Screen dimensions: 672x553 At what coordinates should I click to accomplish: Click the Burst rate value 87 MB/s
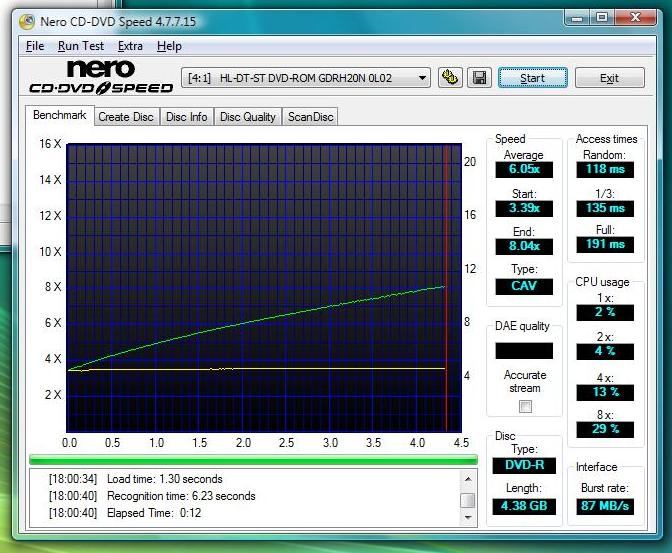tap(605, 506)
